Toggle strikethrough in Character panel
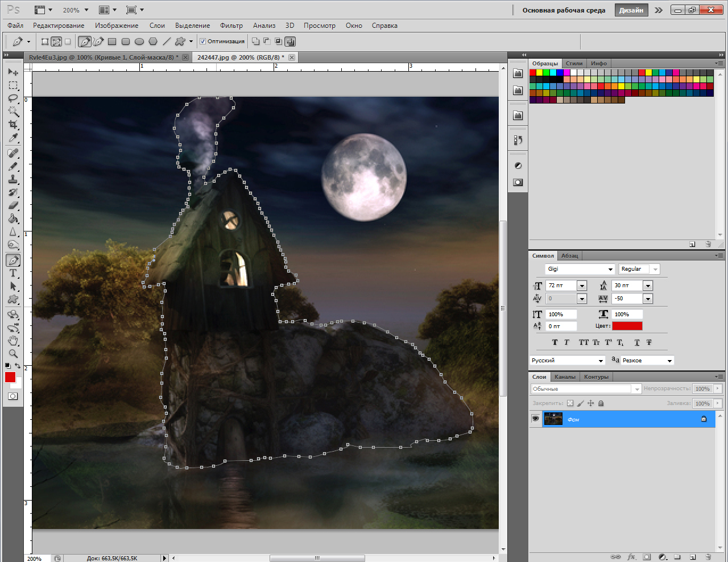 pyautogui.click(x=649, y=342)
